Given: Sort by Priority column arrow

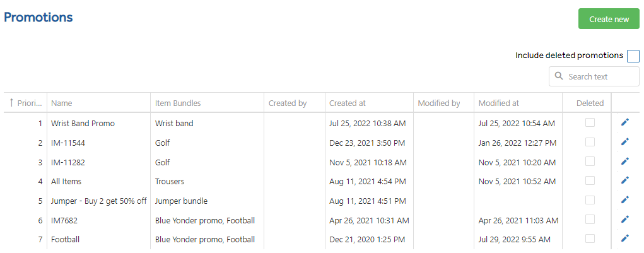Looking at the screenshot, I should [11, 103].
